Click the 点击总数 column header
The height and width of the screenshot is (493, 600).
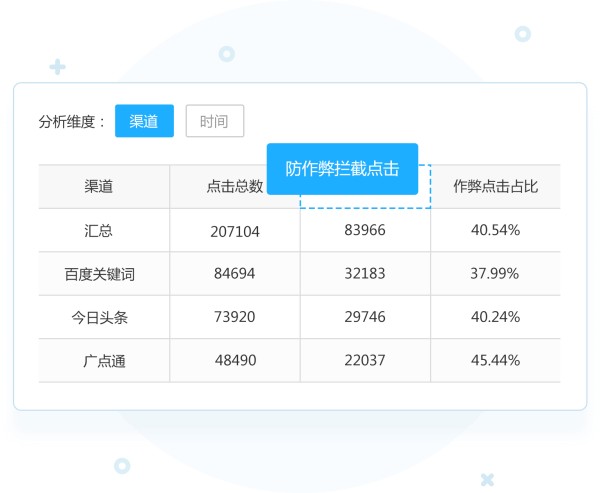[x=235, y=187]
